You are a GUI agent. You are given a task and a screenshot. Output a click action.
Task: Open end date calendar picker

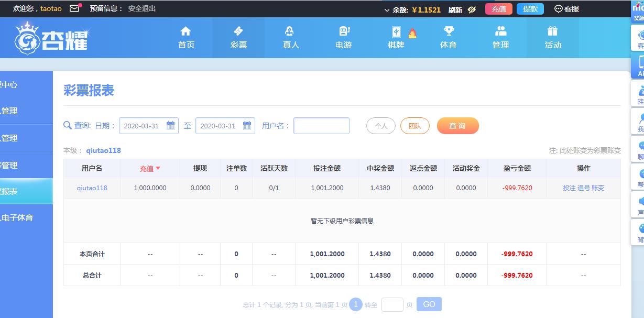click(x=247, y=126)
